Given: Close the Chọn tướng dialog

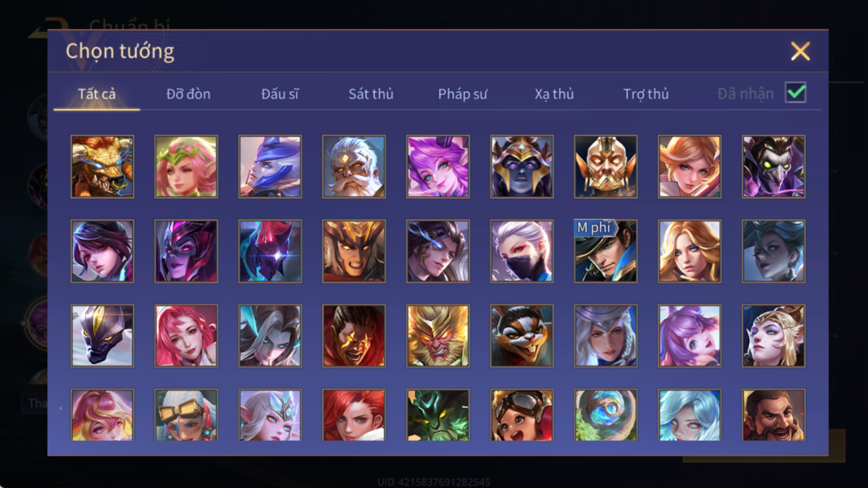Looking at the screenshot, I should (x=800, y=51).
